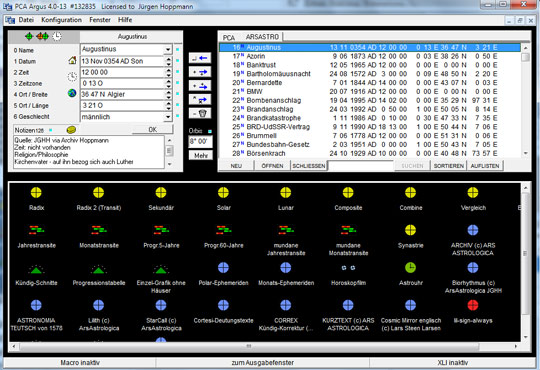Open the Vergleich comparison chart
This screenshot has width=540, height=370.
point(473,193)
